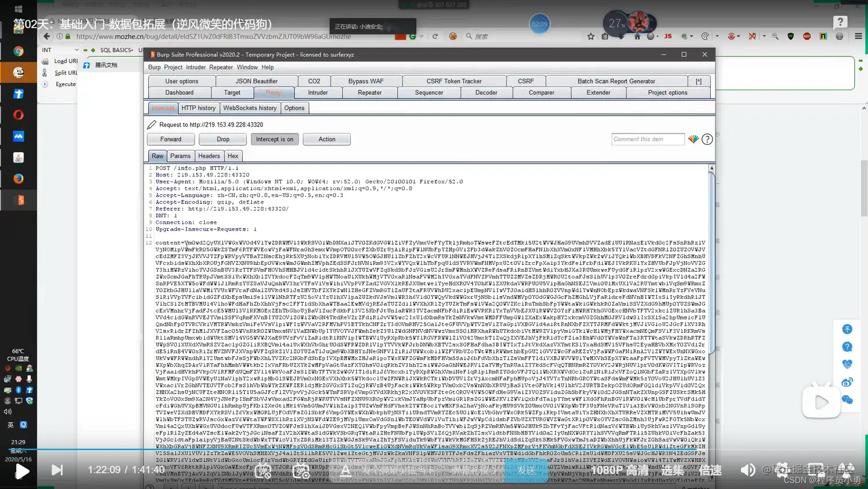Click the pencil edit icon beside request target
868x489 pixels.
point(152,125)
